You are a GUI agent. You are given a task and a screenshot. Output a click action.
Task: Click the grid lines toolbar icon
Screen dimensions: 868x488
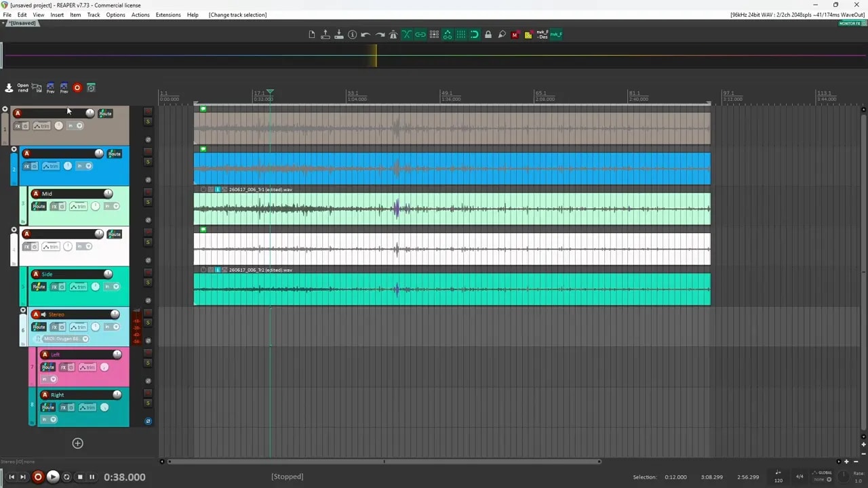pos(461,35)
